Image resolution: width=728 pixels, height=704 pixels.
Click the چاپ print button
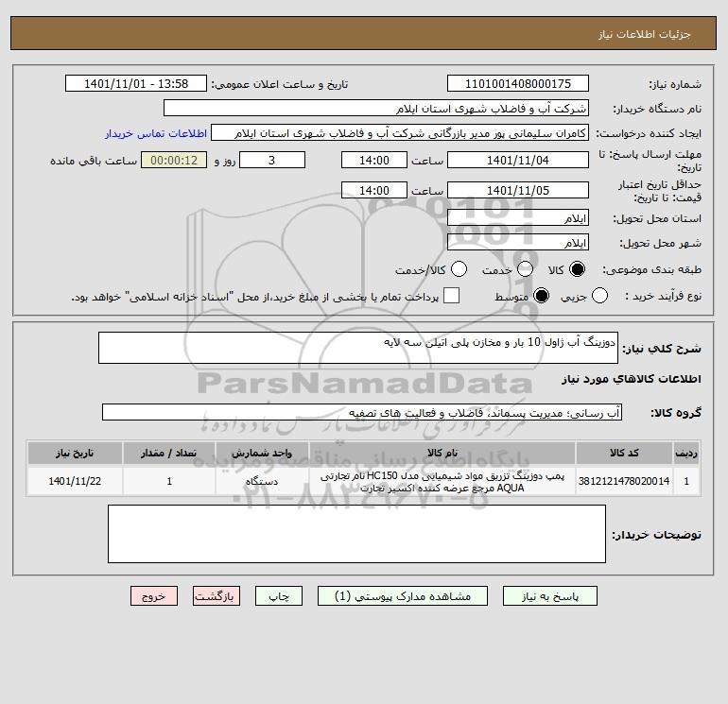[279, 596]
